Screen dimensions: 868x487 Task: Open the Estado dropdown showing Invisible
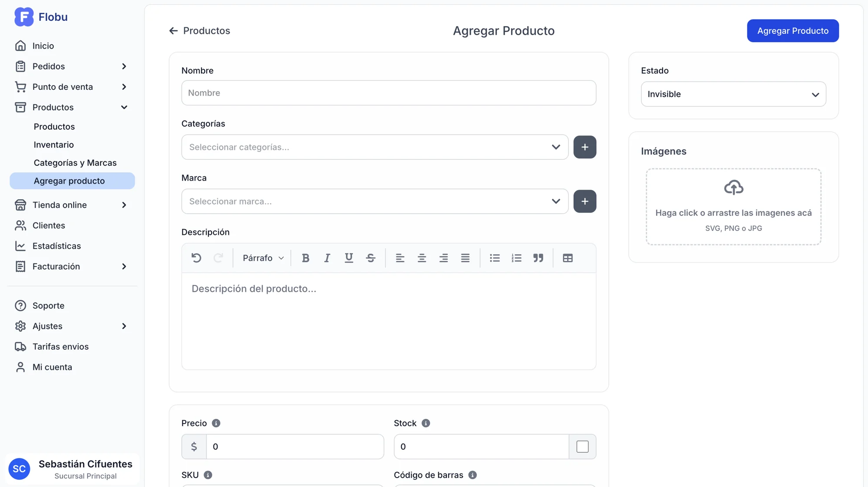pos(733,94)
